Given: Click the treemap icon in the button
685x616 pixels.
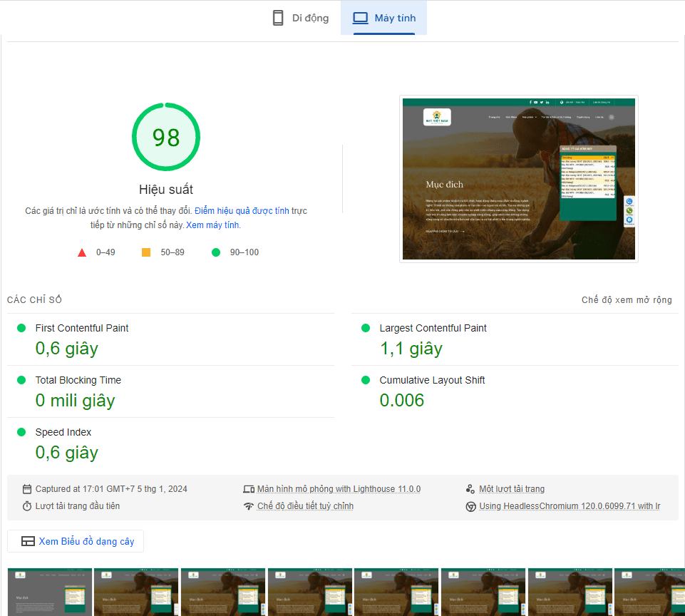Looking at the screenshot, I should 28,541.
